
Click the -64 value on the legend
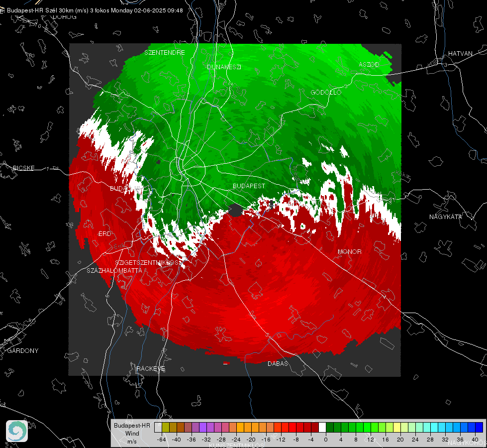click(x=162, y=440)
